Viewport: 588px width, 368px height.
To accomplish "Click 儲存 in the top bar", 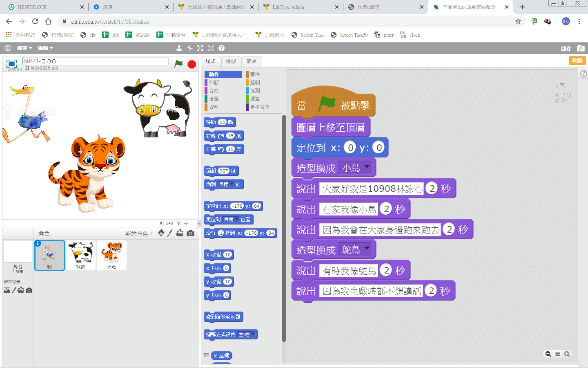I will (x=566, y=48).
